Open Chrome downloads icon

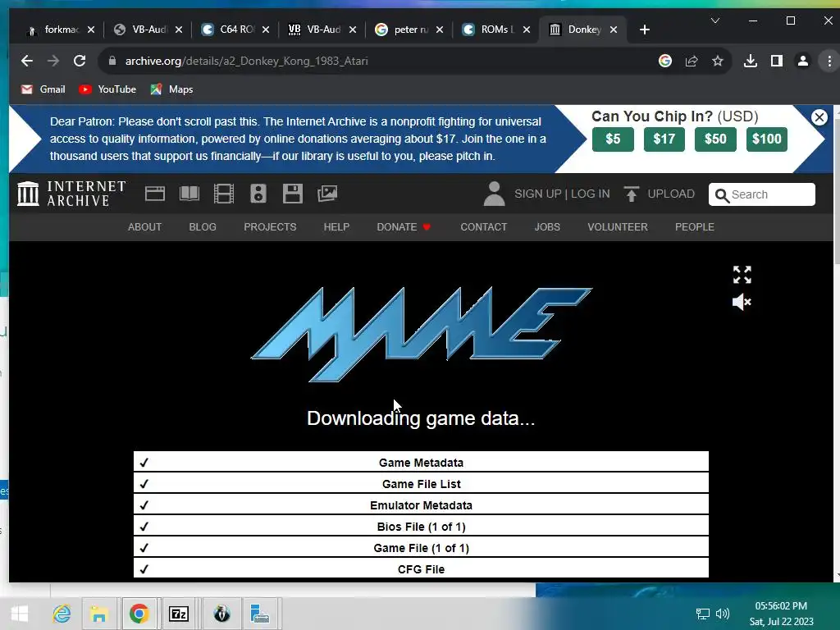tap(751, 61)
